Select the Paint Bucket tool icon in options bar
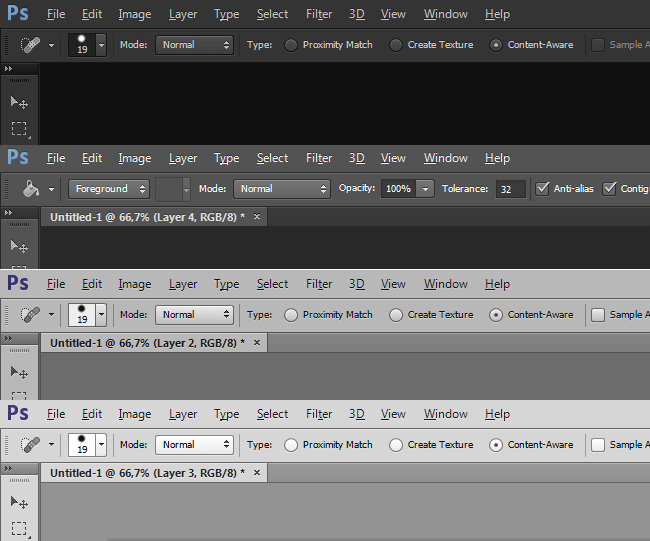The width and height of the screenshot is (650, 541). click(30, 189)
